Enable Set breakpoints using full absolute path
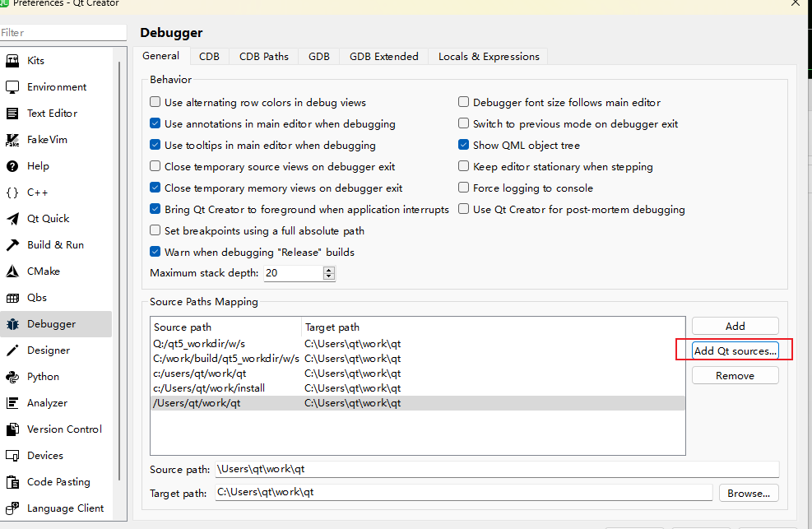Screen dimensions: 812x529 click(155, 230)
